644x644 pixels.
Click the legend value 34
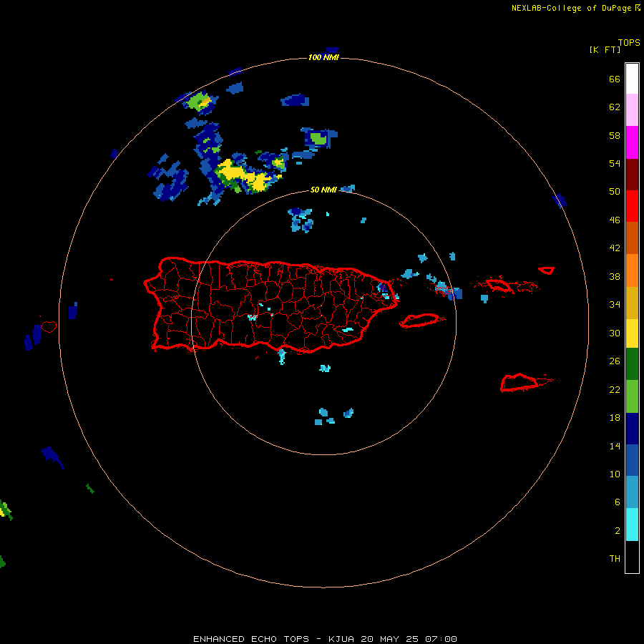click(x=615, y=305)
